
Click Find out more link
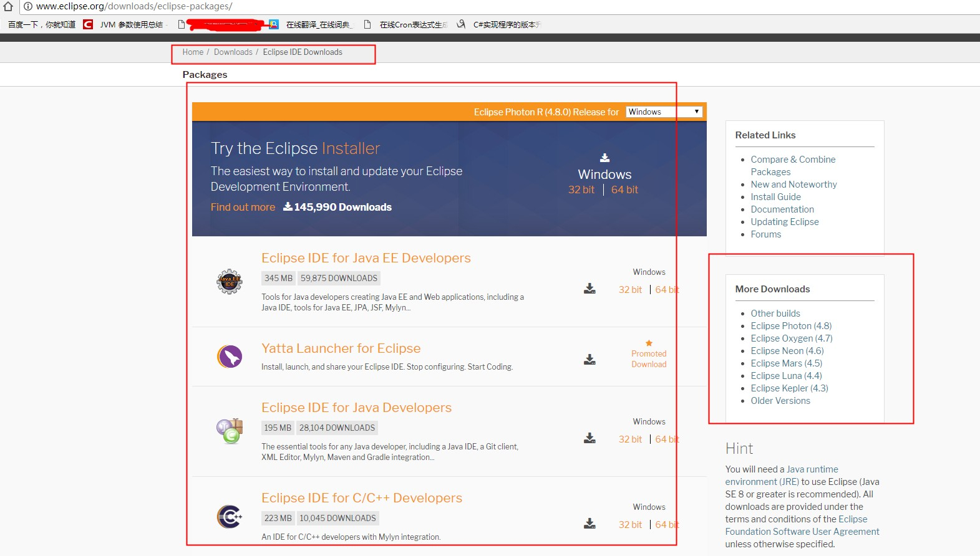tap(243, 207)
